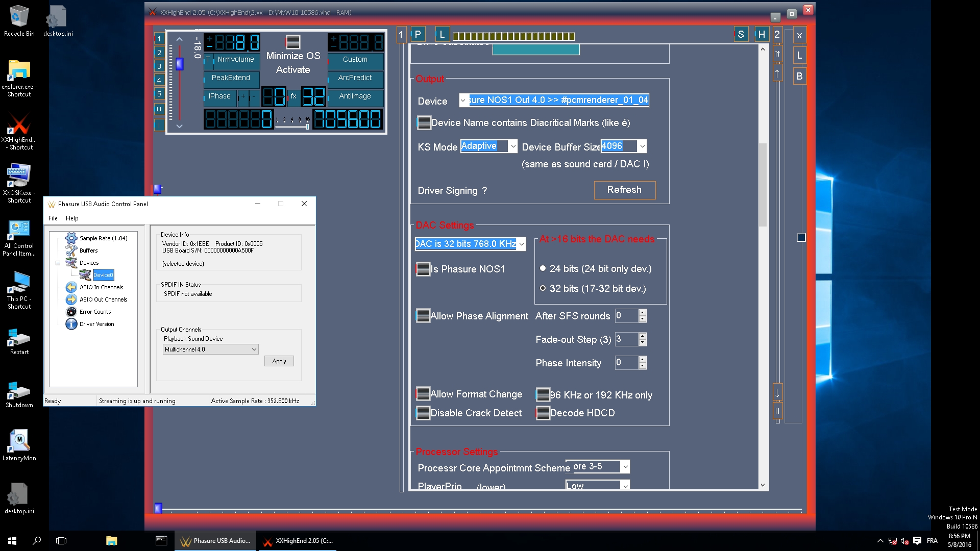Increase After SFS rounds stepper value

[x=643, y=313]
